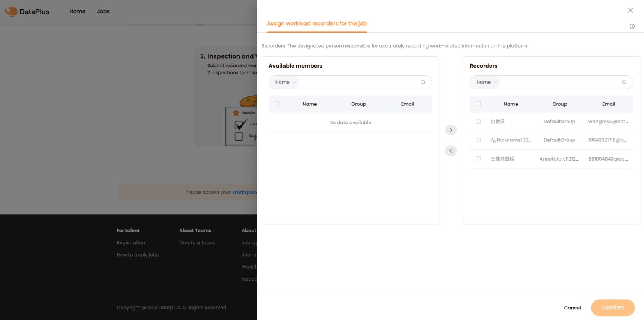
Task: Close the assign recorders drawer
Action: point(630,10)
